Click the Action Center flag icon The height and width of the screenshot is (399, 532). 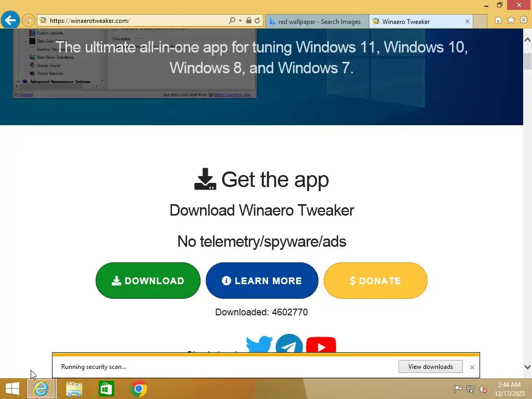pos(458,389)
